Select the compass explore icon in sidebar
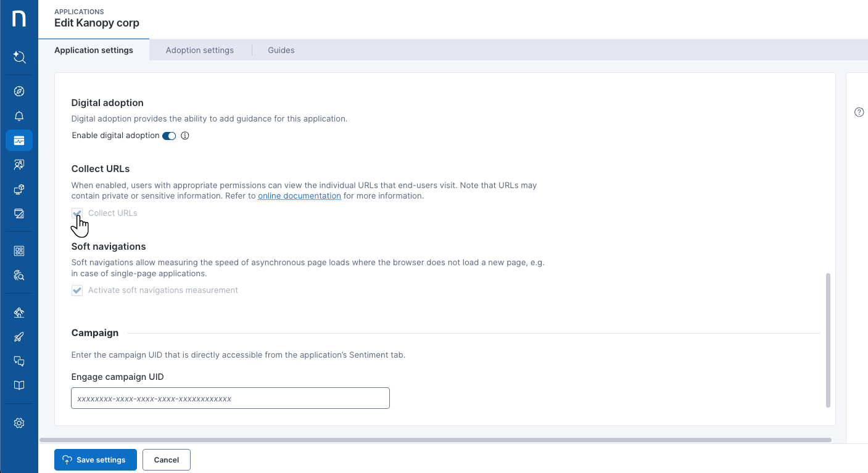This screenshot has height=473, width=868. click(x=19, y=91)
